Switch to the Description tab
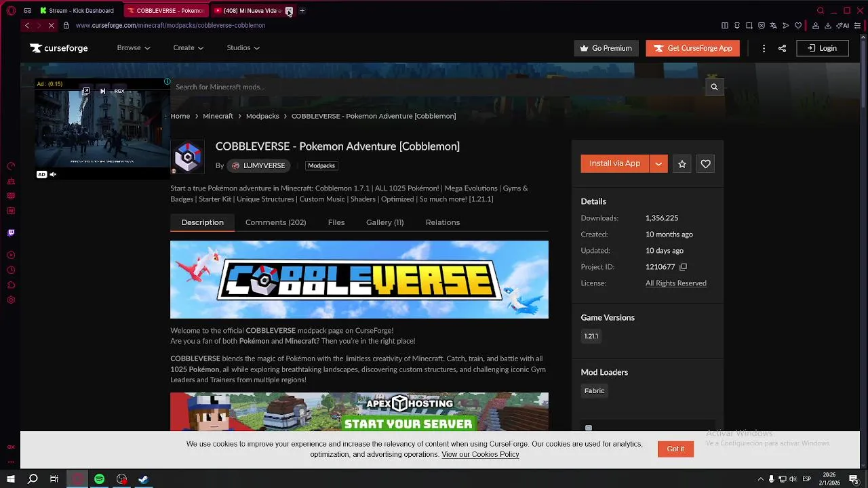 click(x=202, y=222)
